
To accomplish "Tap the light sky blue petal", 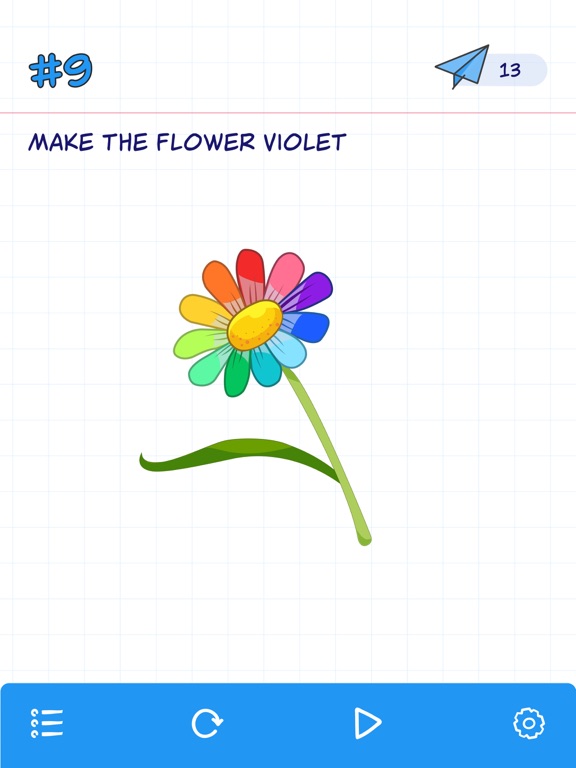I will (x=288, y=350).
